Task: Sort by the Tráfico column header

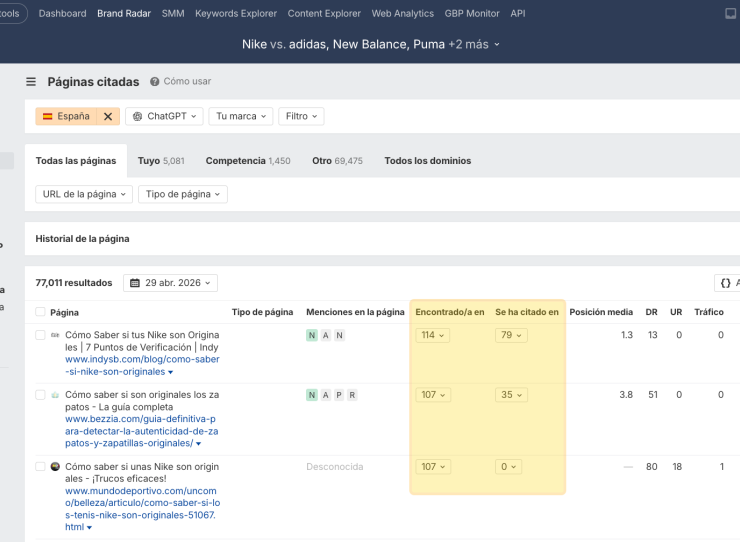Action: [x=709, y=312]
